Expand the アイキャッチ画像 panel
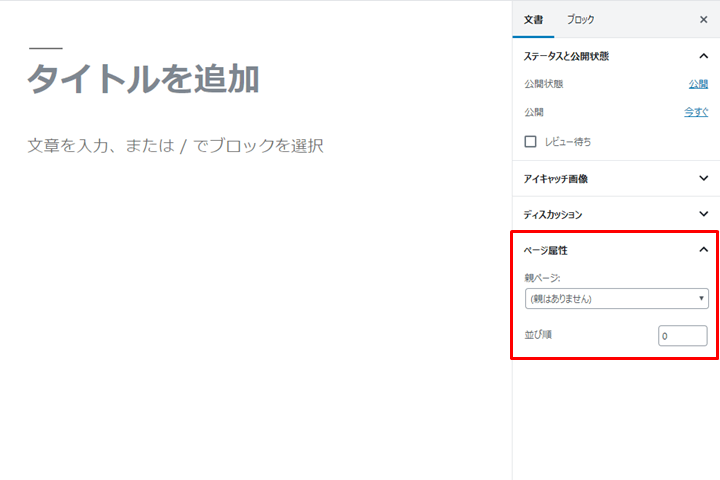Image resolution: width=720 pixels, height=480 pixels. 616,179
